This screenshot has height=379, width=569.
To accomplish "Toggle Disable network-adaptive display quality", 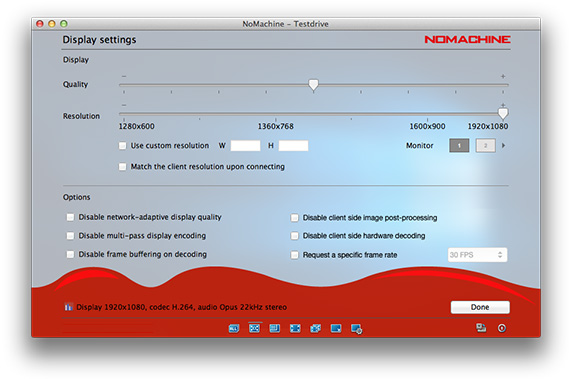I will 70,217.
